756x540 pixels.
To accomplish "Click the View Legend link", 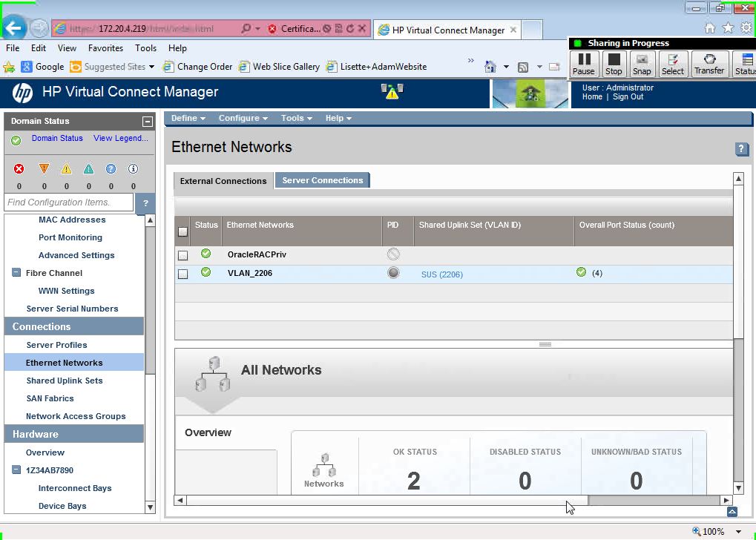I will point(120,138).
